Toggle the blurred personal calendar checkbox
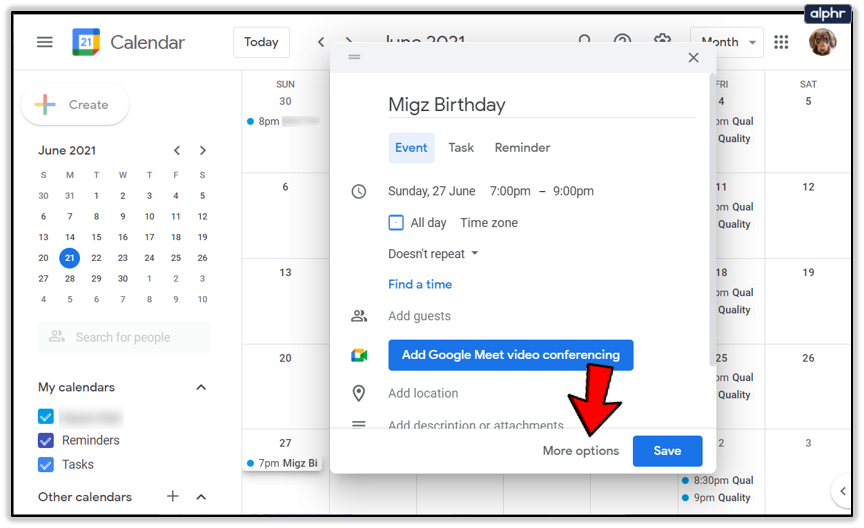Image resolution: width=864 pixels, height=528 pixels. point(46,417)
